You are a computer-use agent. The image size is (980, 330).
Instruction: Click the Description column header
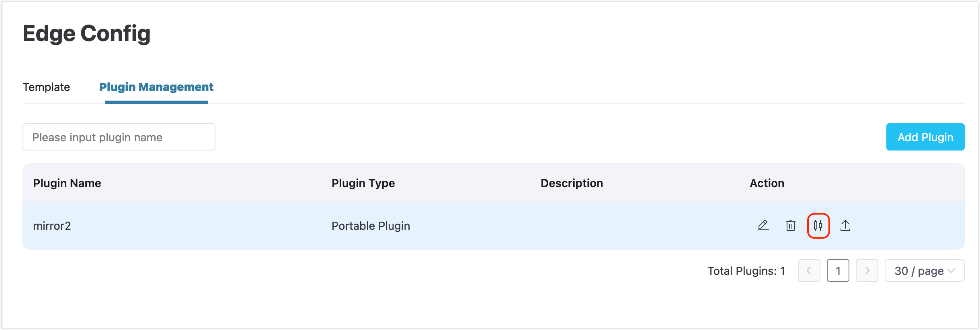click(x=572, y=183)
